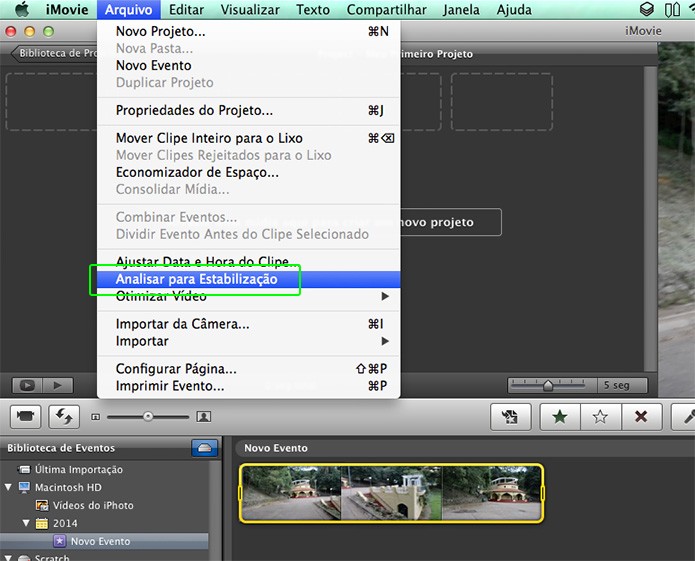Click the small filmstrip size icon

(95, 417)
